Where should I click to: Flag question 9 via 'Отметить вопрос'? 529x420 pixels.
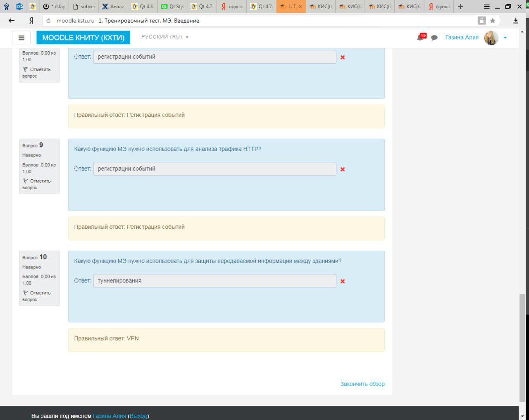[37, 184]
